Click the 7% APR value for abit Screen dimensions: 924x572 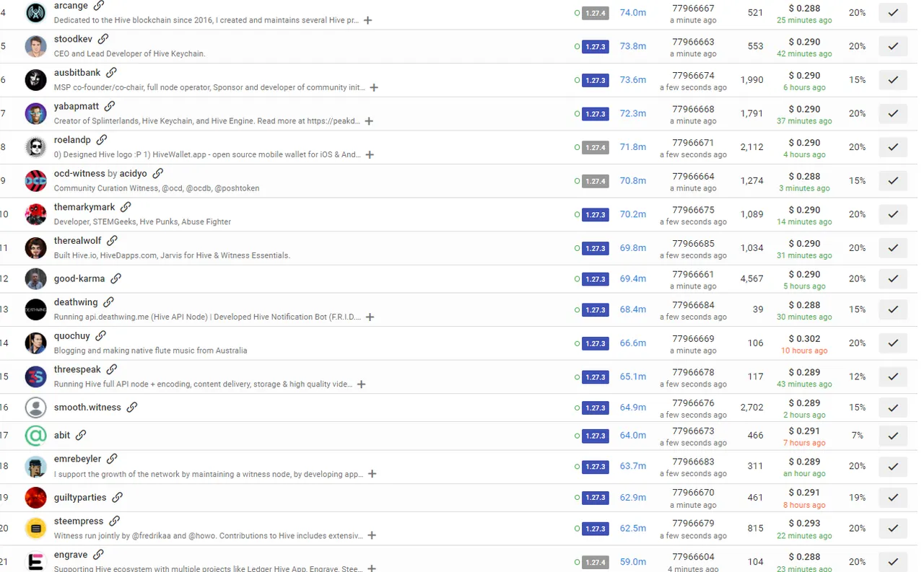pyautogui.click(x=857, y=435)
